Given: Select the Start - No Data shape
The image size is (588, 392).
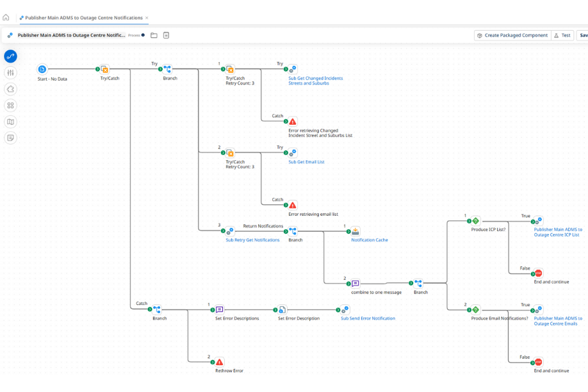Looking at the screenshot, I should pyautogui.click(x=42, y=69).
